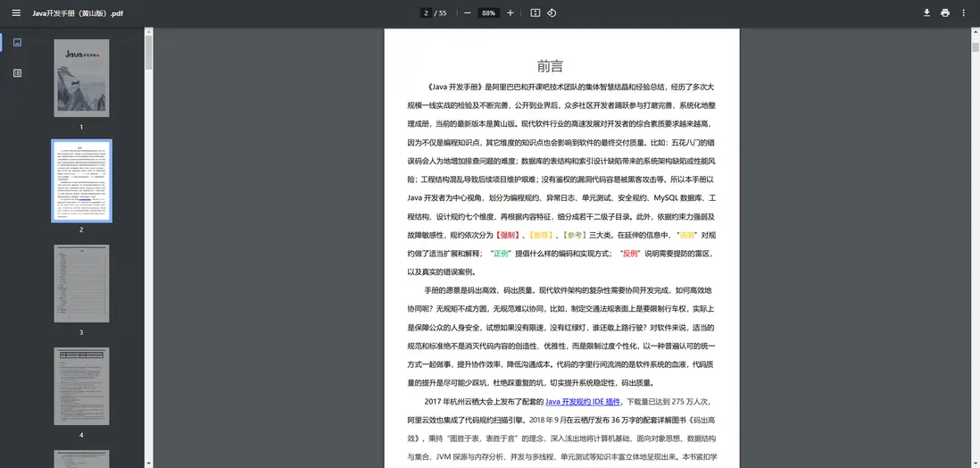Show the thumbnails view in the sidebar
Image resolution: width=980 pixels, height=468 pixels.
click(x=17, y=43)
